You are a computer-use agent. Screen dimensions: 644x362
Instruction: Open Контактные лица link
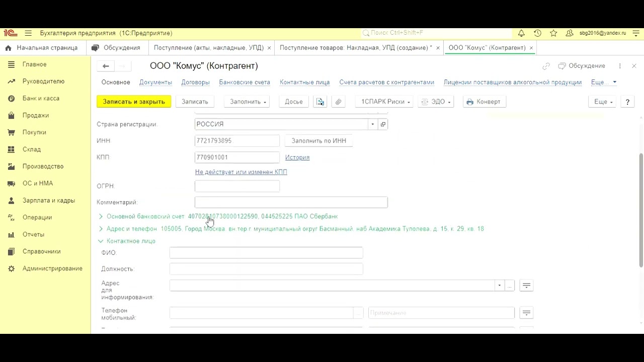[x=305, y=82]
